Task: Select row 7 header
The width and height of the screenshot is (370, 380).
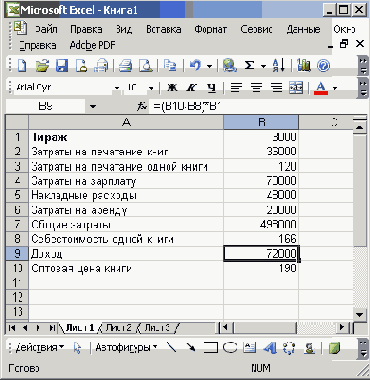Action: [17, 224]
